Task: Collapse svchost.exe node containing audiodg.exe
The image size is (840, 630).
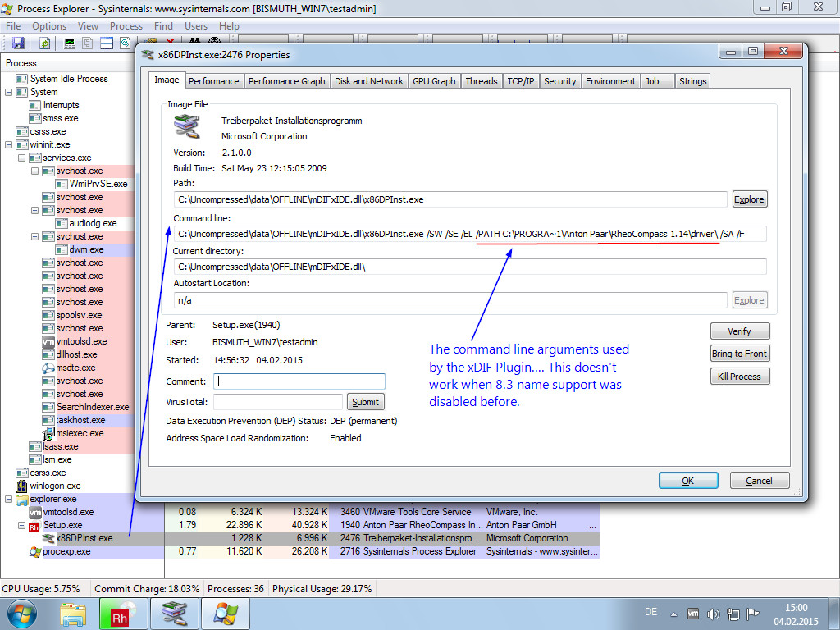Action: click(x=34, y=211)
